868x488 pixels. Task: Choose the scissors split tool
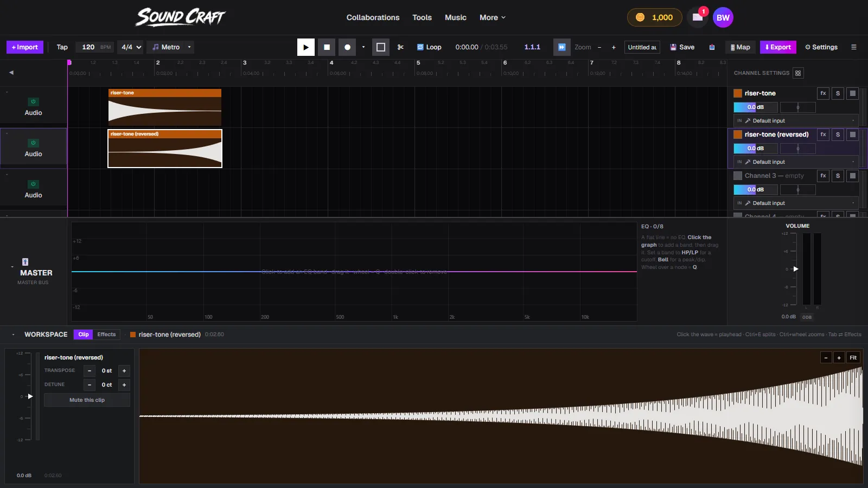coord(400,47)
